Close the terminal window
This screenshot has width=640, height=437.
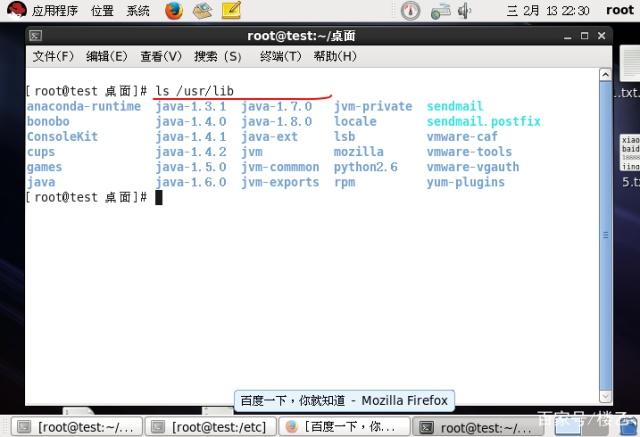[601, 36]
